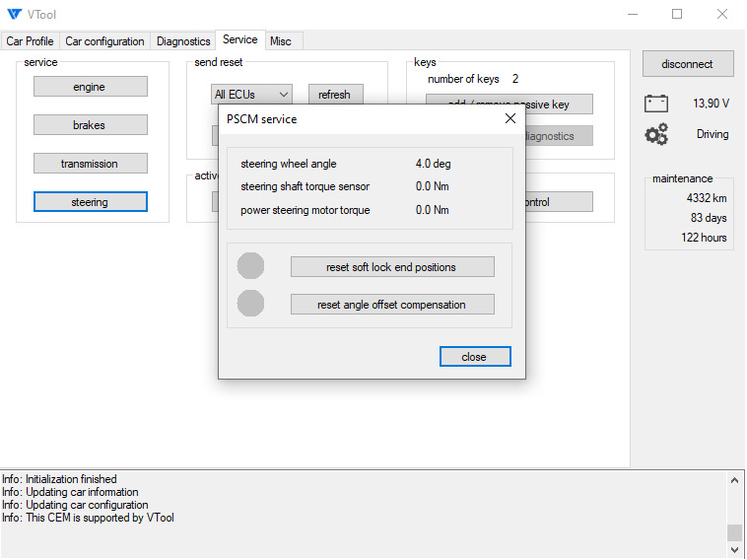Click the refresh button
The image size is (747, 560).
(x=335, y=95)
